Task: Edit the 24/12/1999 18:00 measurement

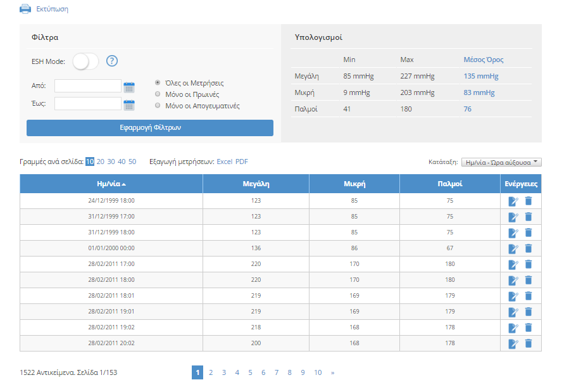Action: (x=513, y=201)
